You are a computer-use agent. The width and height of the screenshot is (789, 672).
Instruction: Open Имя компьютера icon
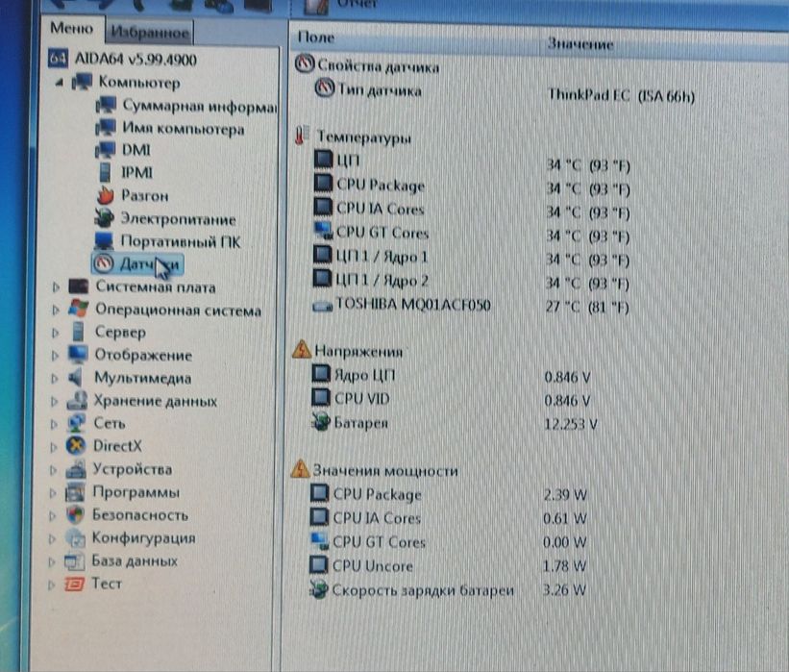pyautogui.click(x=106, y=127)
